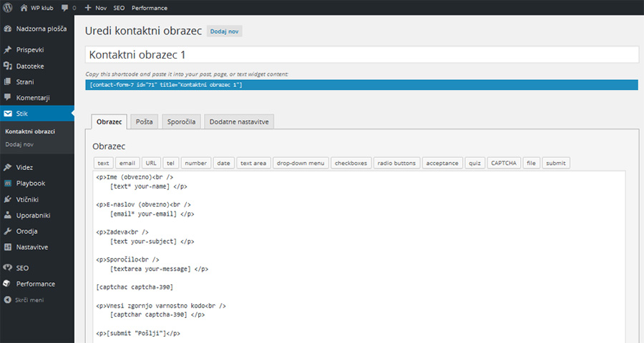
Task: Switch to the Dodatne nastavitve tab
Action: pyautogui.click(x=238, y=121)
